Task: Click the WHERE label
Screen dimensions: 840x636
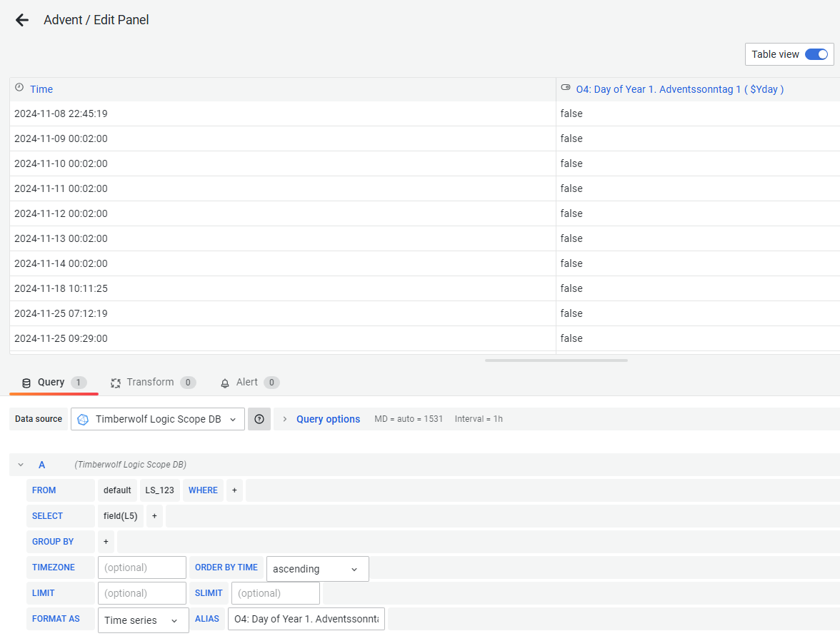Action: point(203,490)
